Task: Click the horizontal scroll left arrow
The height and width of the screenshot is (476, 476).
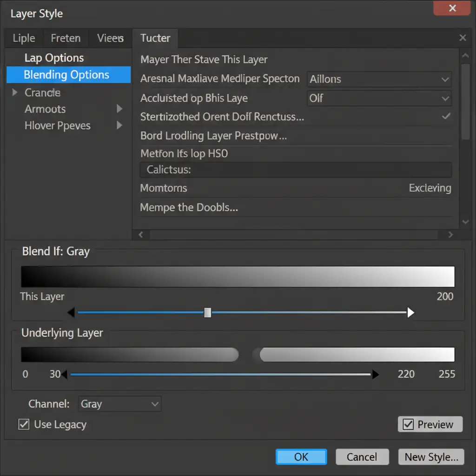Action: (141, 235)
